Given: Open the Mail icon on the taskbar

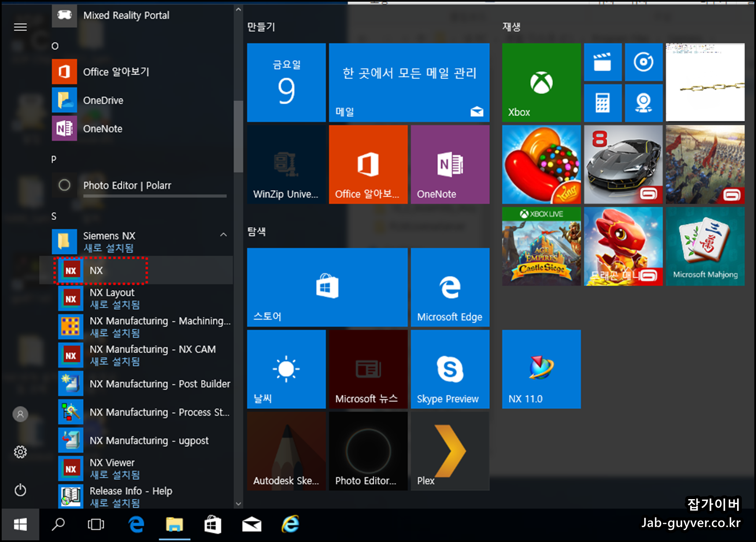Looking at the screenshot, I should tap(252, 524).
